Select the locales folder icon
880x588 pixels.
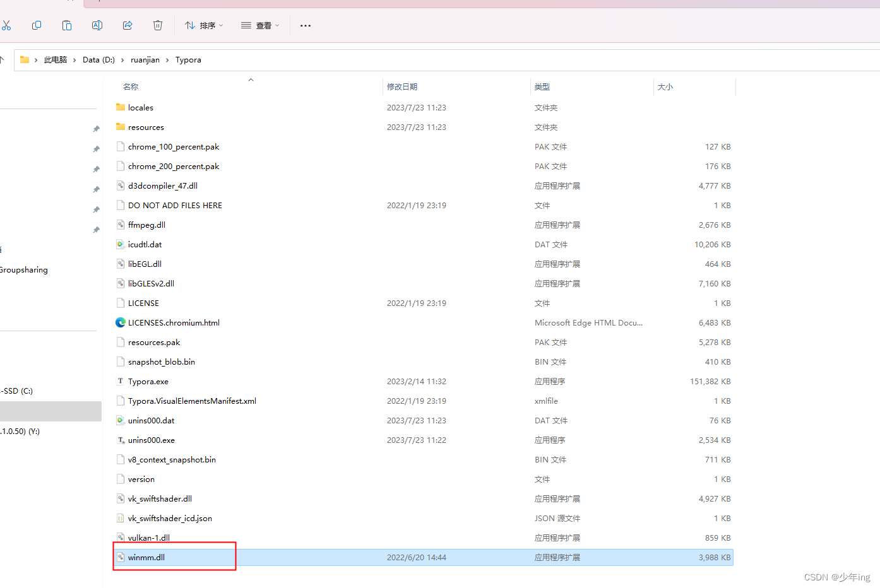[121, 107]
